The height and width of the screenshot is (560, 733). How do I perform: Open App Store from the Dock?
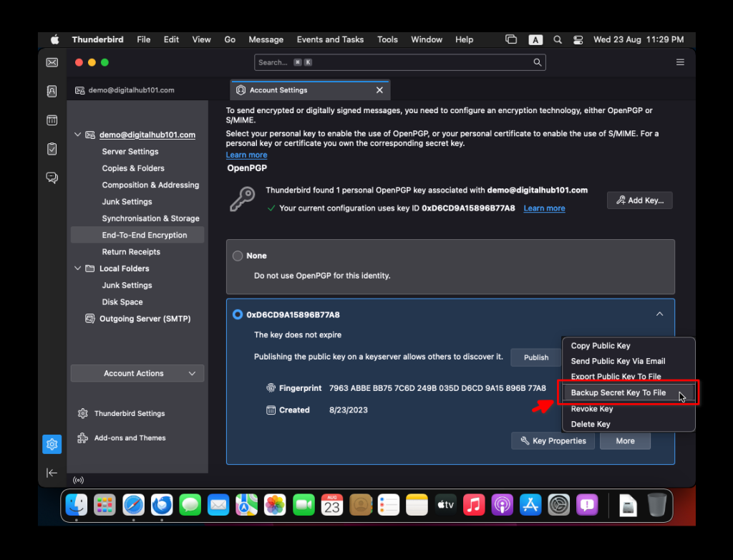point(530,505)
